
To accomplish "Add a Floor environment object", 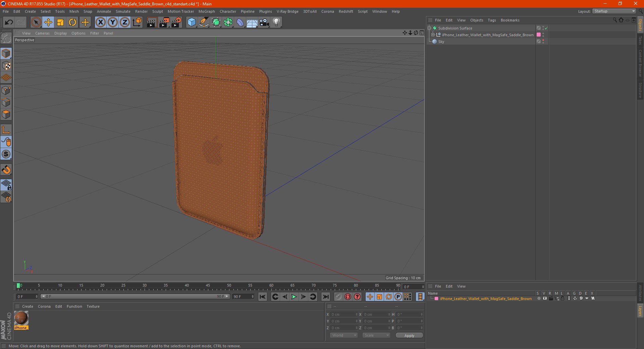I will pos(252,22).
